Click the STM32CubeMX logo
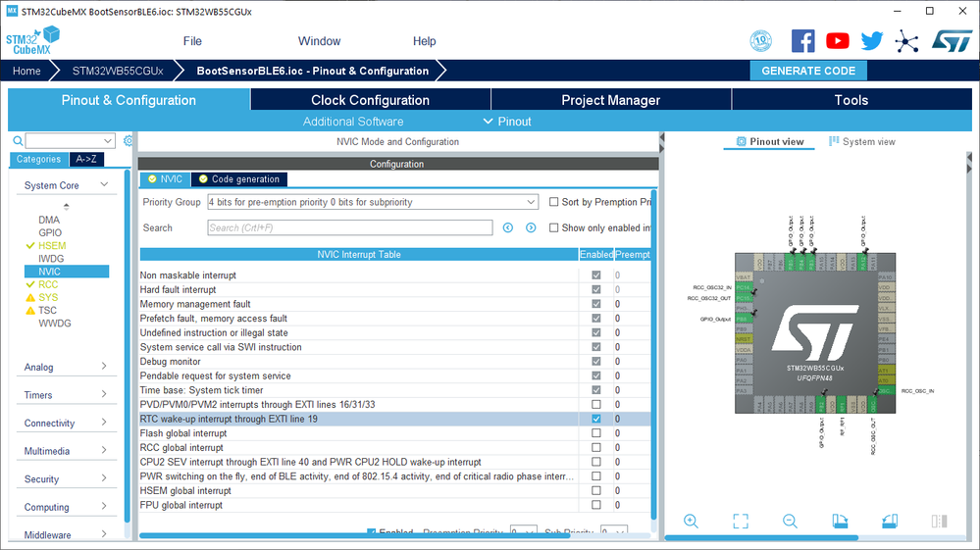Screen dimensions: 980x550 coord(32,41)
